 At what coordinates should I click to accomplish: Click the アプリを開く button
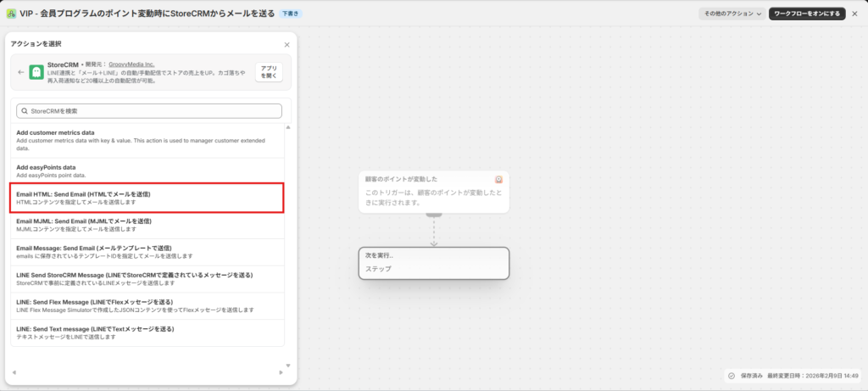pos(268,72)
